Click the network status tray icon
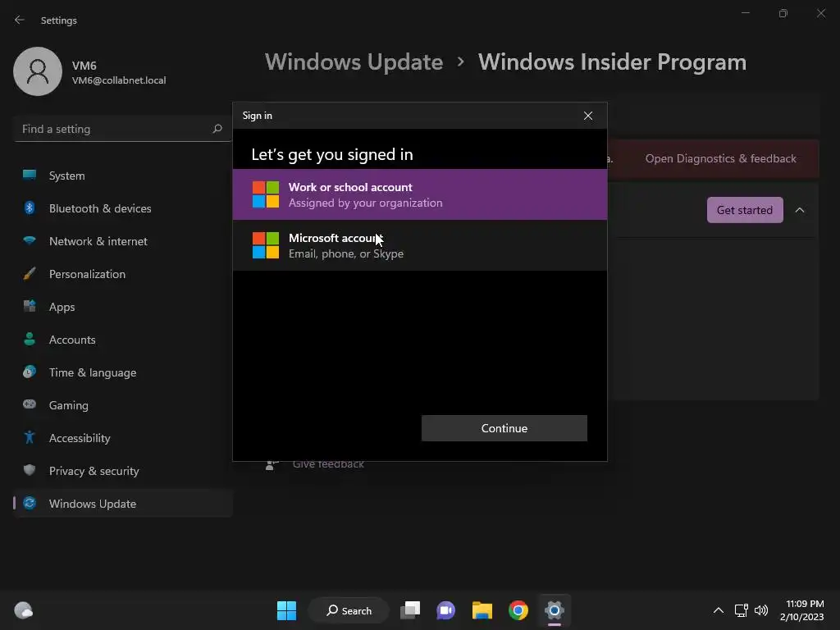 point(741,610)
